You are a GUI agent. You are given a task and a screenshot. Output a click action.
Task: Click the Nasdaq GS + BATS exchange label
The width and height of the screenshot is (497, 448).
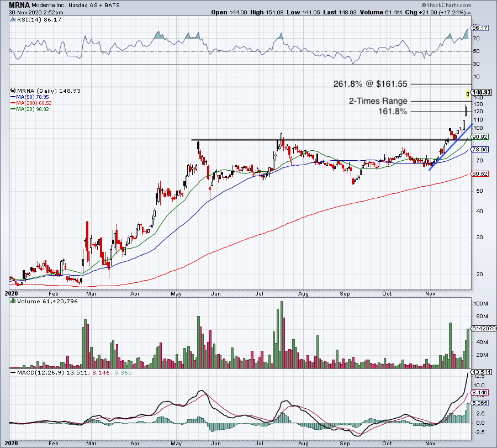[x=94, y=6]
